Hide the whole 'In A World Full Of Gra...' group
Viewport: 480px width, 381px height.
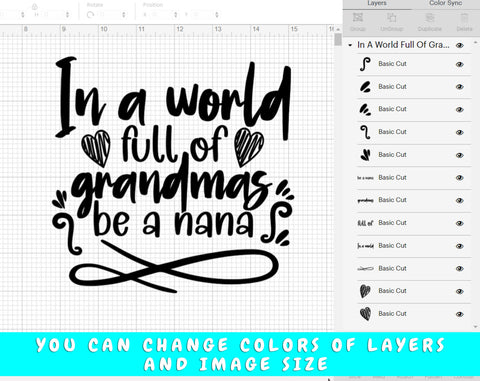(460, 45)
